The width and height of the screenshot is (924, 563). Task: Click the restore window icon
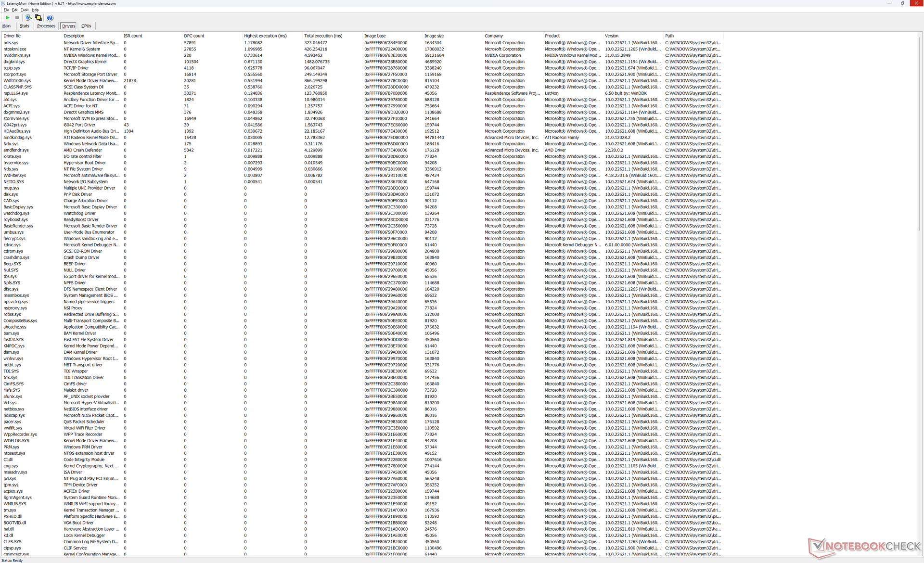pyautogui.click(x=902, y=3)
